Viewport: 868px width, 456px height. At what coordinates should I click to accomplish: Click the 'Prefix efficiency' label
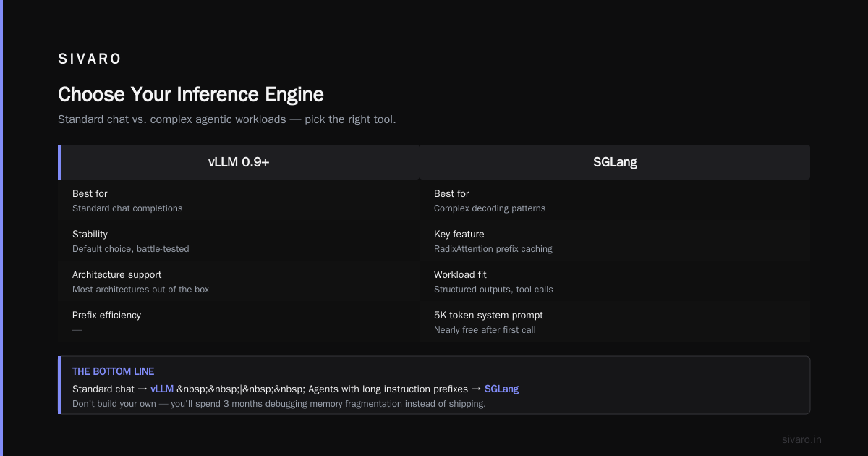tap(106, 316)
